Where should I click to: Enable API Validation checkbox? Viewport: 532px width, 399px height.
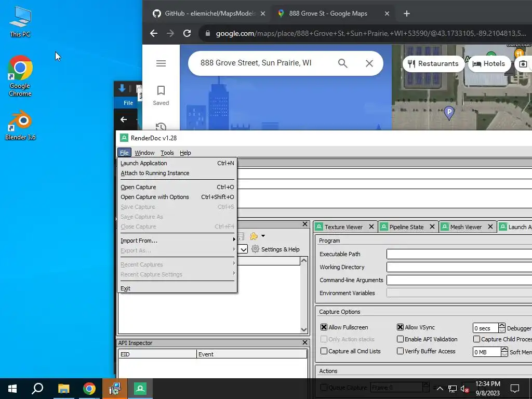pyautogui.click(x=401, y=339)
